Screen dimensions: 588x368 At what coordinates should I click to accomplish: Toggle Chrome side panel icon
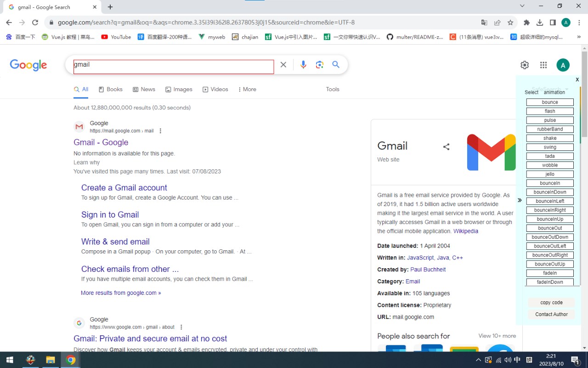[x=553, y=23]
